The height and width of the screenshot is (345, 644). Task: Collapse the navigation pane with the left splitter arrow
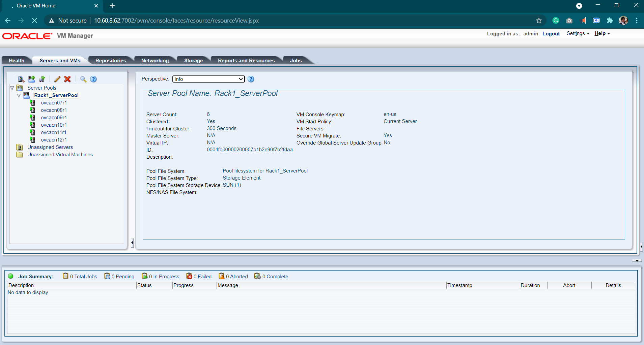pos(132,243)
